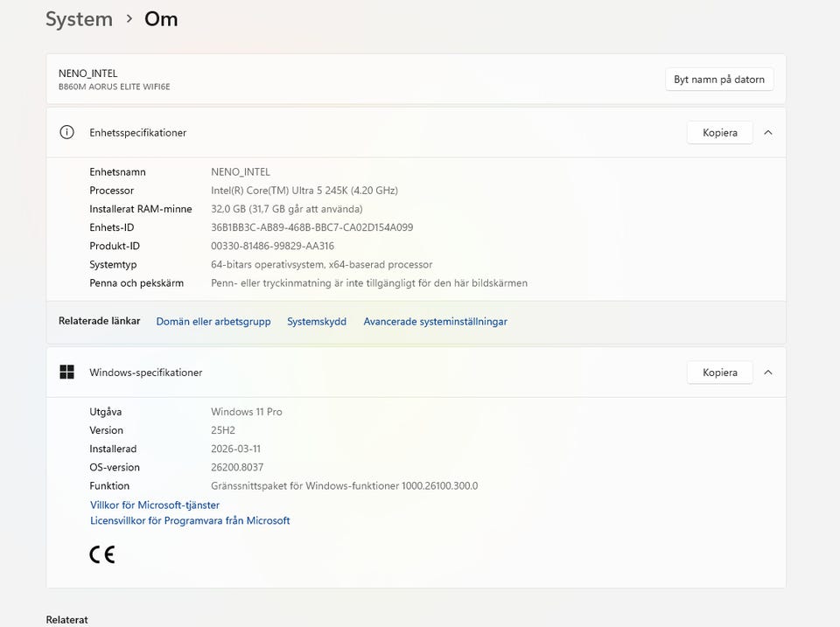Click the CE marking icon
This screenshot has height=627, width=840.
tap(102, 554)
